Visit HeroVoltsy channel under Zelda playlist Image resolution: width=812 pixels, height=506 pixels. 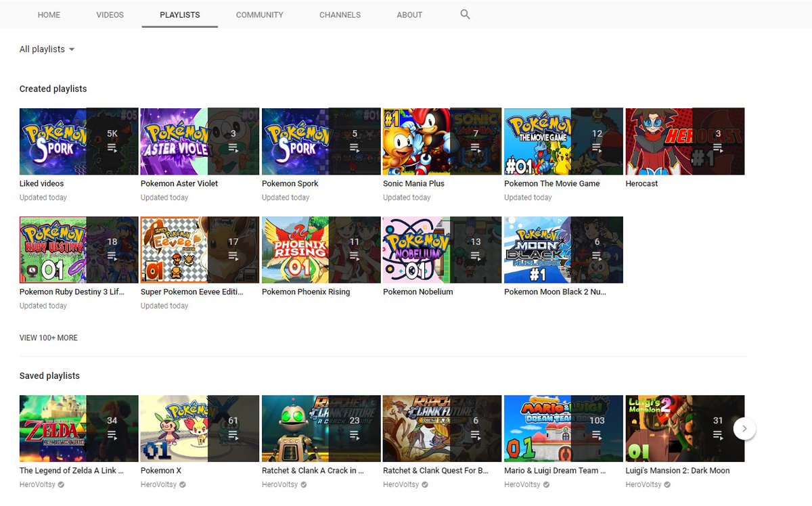pos(37,484)
